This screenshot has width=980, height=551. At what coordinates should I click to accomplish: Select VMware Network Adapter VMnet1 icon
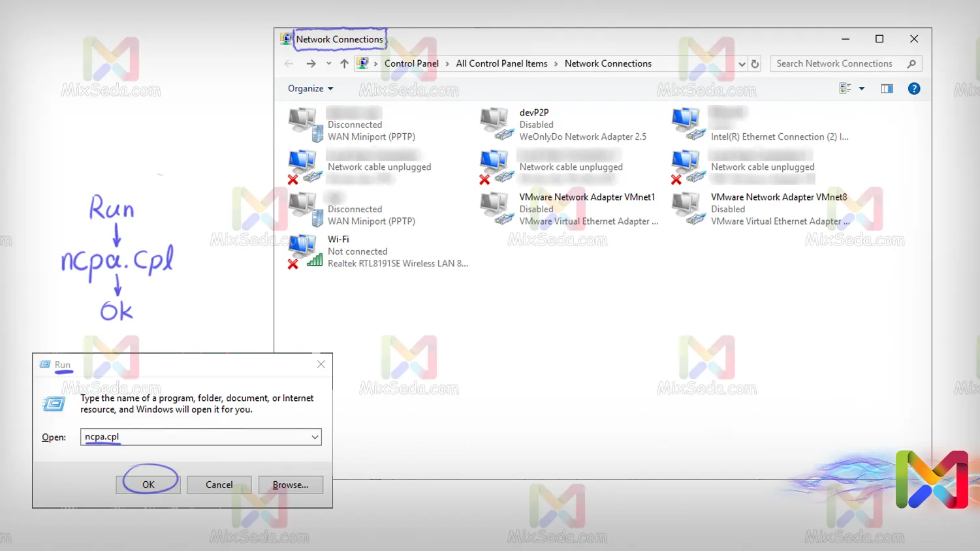coord(496,209)
